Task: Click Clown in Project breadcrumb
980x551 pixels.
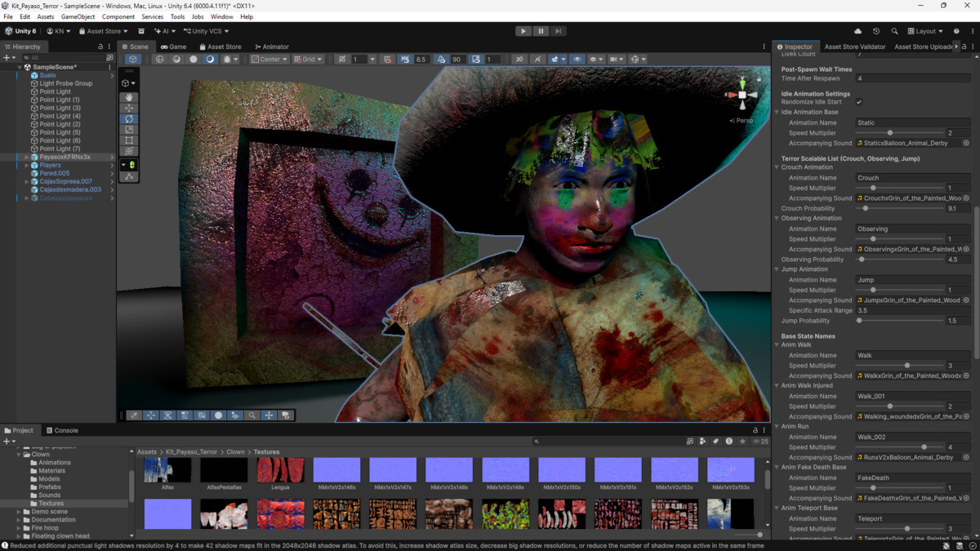Action: coord(235,451)
